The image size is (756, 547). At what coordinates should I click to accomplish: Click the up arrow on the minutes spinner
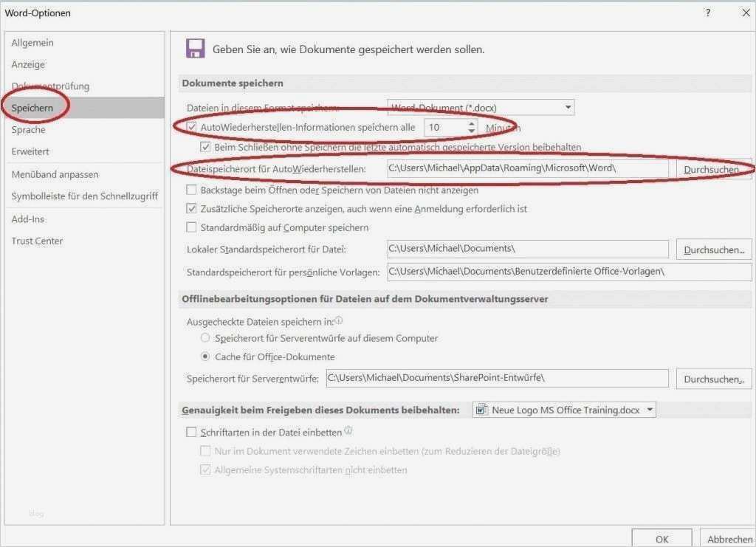pos(471,123)
